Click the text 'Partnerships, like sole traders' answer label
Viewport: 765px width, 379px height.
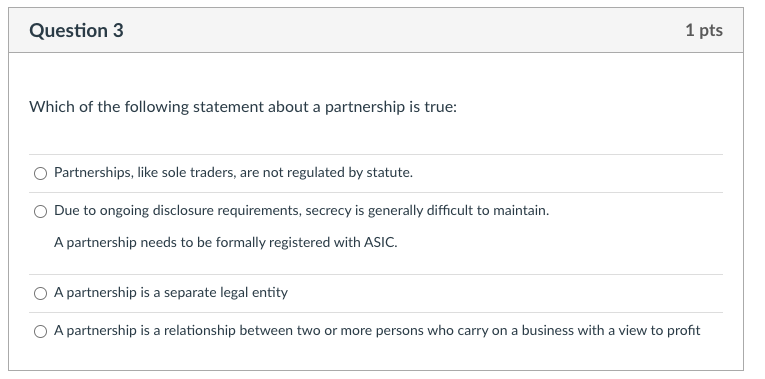pyautogui.click(x=233, y=173)
